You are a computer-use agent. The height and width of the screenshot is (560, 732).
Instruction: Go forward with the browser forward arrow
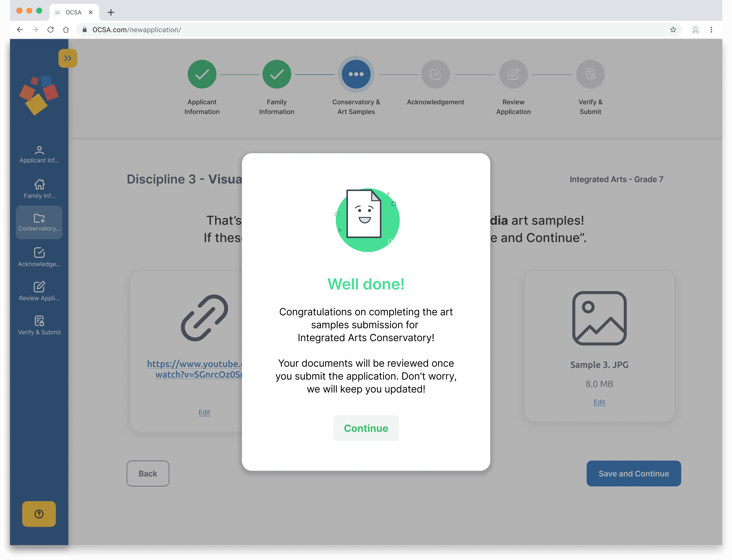pos(35,30)
